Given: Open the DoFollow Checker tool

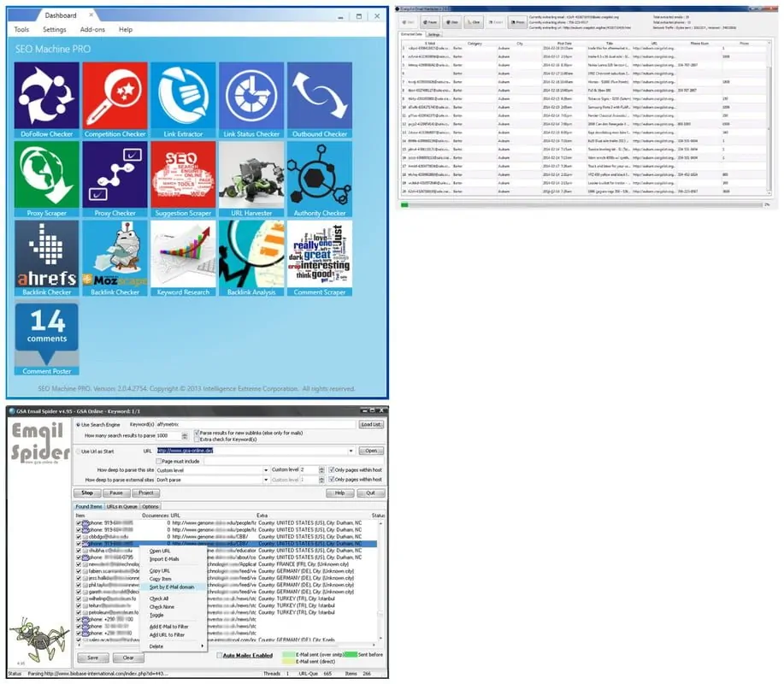Looking at the screenshot, I should point(44,98).
